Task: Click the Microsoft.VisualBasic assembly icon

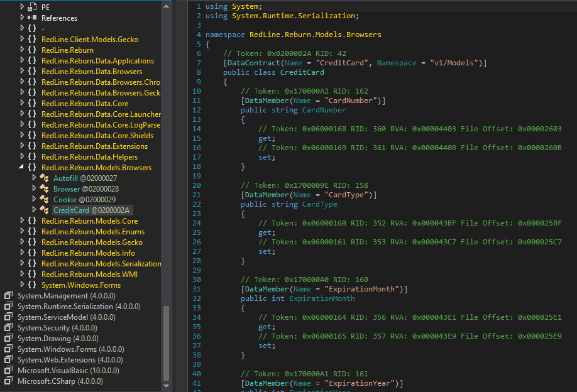Action: click(x=9, y=371)
